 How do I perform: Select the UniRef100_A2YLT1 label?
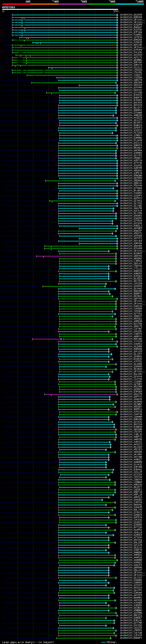click(x=131, y=58)
